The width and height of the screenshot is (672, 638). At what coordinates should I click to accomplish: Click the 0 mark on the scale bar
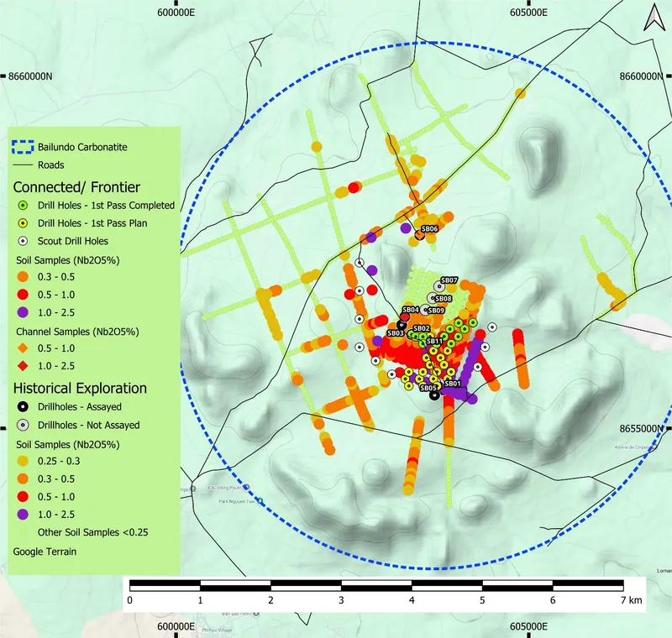(x=130, y=600)
